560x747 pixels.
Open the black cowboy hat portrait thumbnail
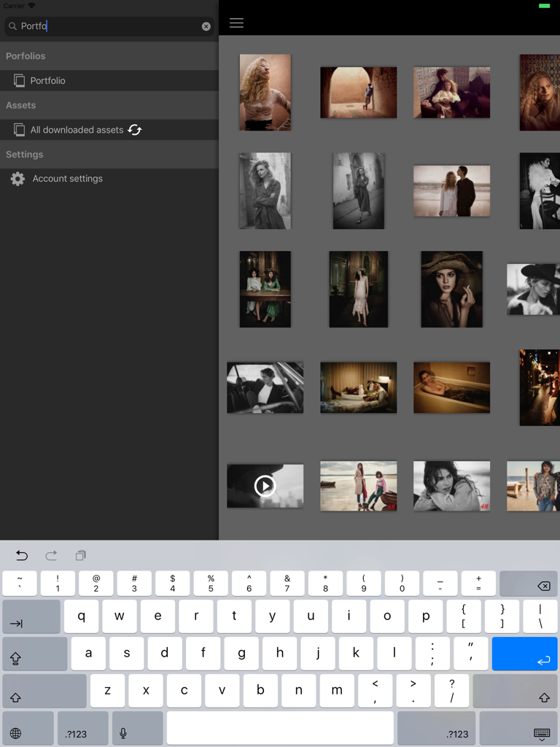coord(533,289)
